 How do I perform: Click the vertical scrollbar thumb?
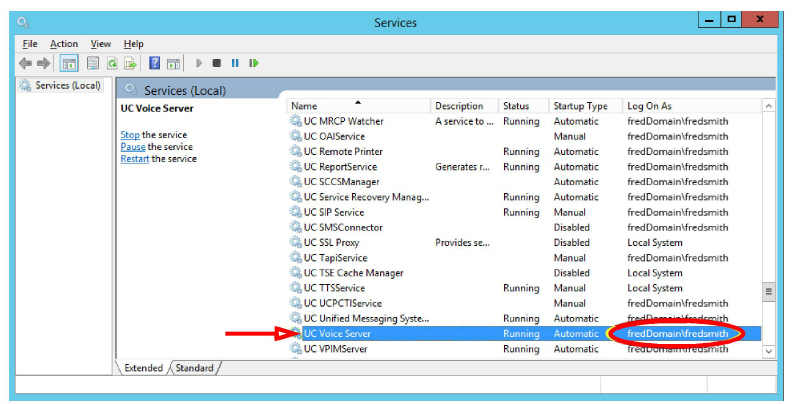tap(769, 292)
